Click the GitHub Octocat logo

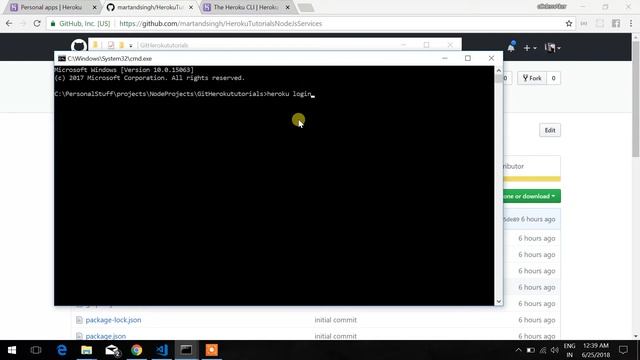(x=78, y=46)
